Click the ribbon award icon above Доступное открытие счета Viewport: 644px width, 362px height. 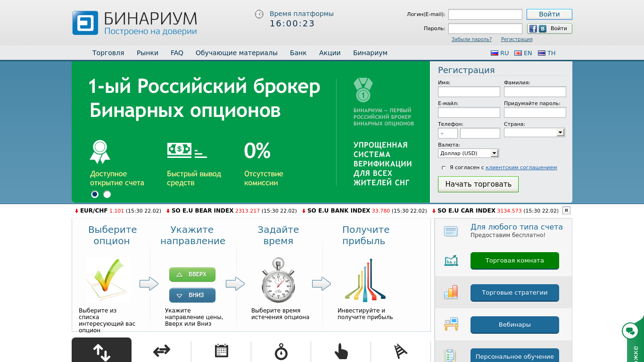point(100,152)
